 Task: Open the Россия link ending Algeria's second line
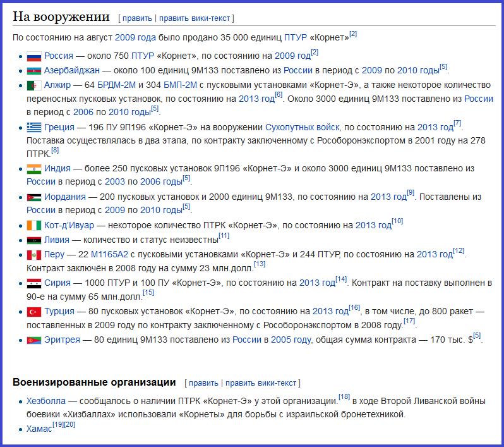tap(479, 99)
